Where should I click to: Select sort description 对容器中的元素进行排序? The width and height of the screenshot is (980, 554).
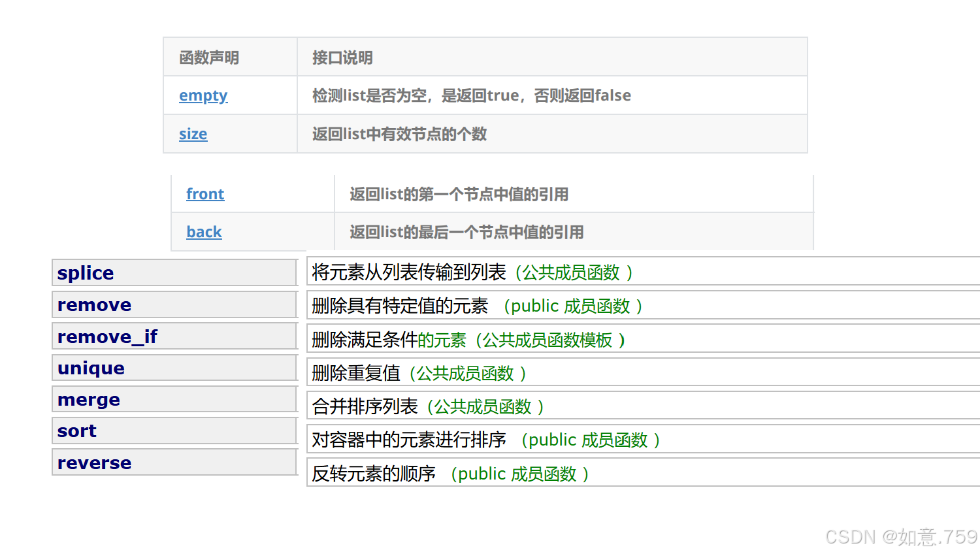(409, 440)
